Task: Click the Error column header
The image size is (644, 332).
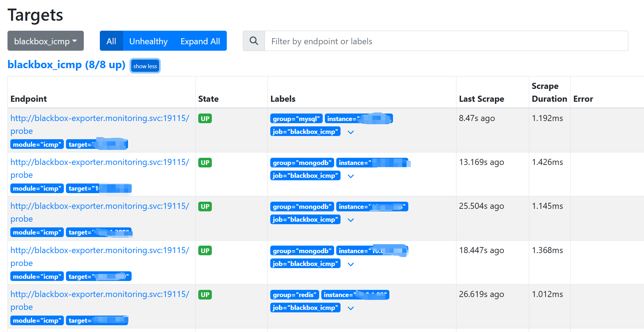Action: 583,99
